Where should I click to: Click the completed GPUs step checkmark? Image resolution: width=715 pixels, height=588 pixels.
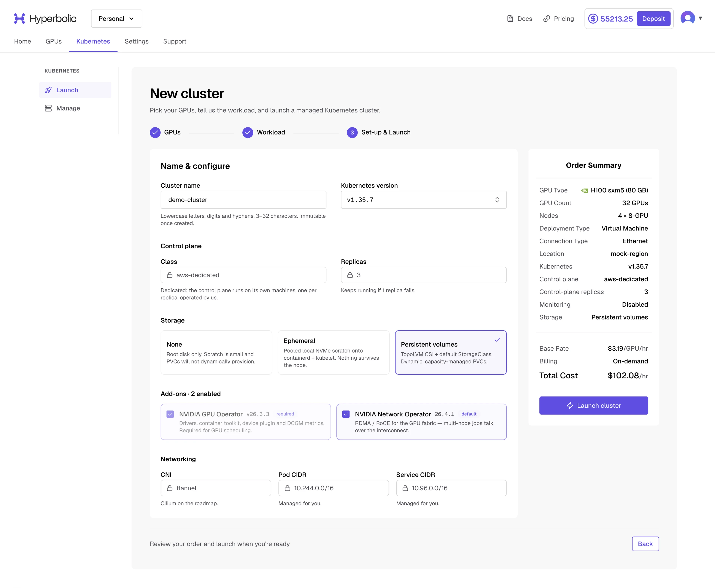(155, 132)
